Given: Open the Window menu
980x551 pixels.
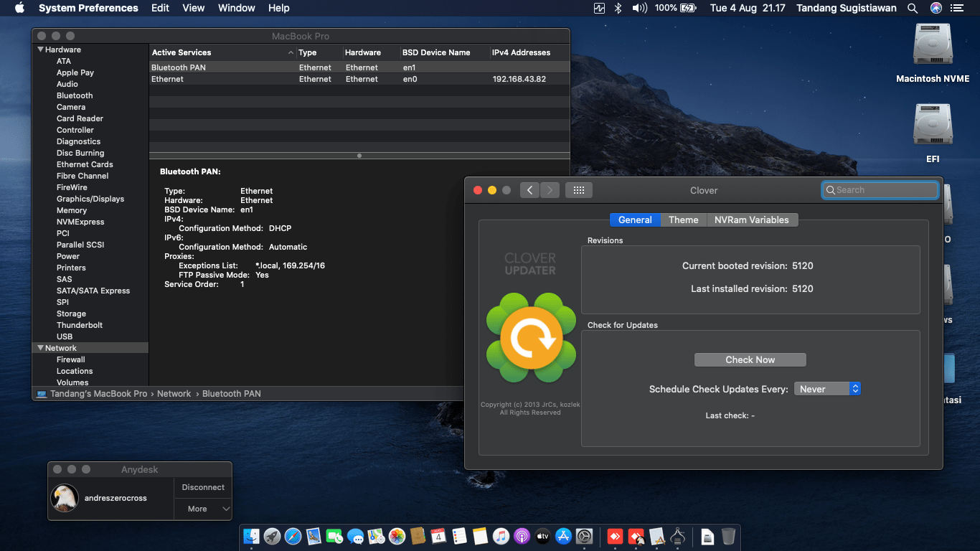Looking at the screenshot, I should pyautogui.click(x=236, y=8).
